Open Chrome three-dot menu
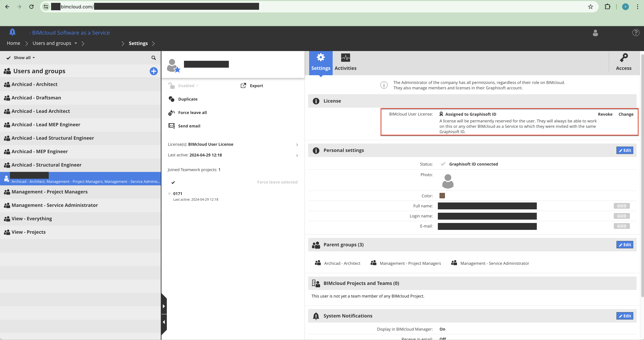Screen dimensions: 644x340 click(637, 7)
